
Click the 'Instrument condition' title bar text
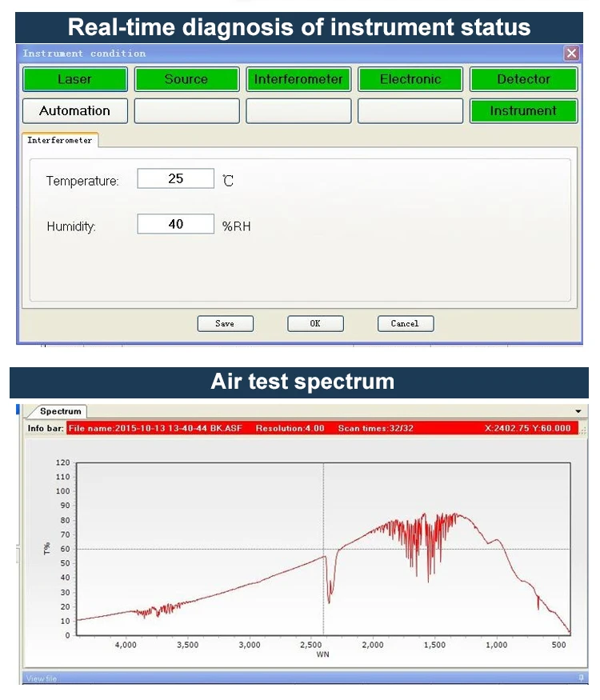[84, 54]
